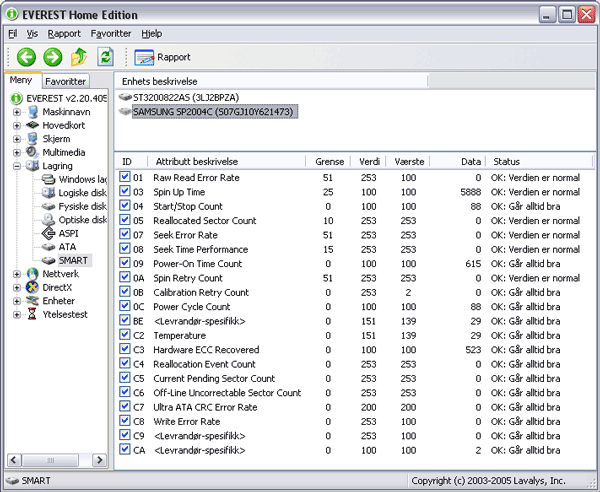Toggle the Temperature row checkbox

click(x=124, y=334)
